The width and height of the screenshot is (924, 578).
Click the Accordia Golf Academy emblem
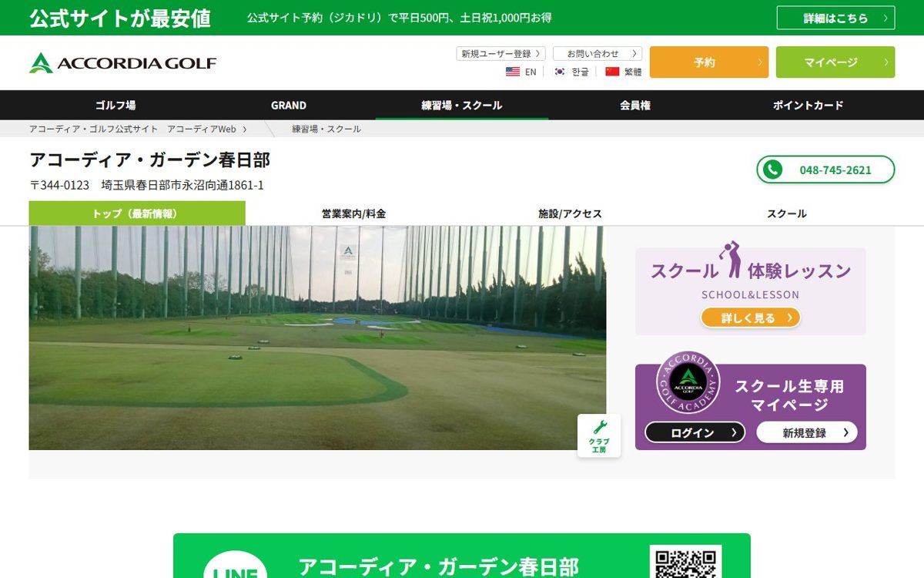coord(688,383)
